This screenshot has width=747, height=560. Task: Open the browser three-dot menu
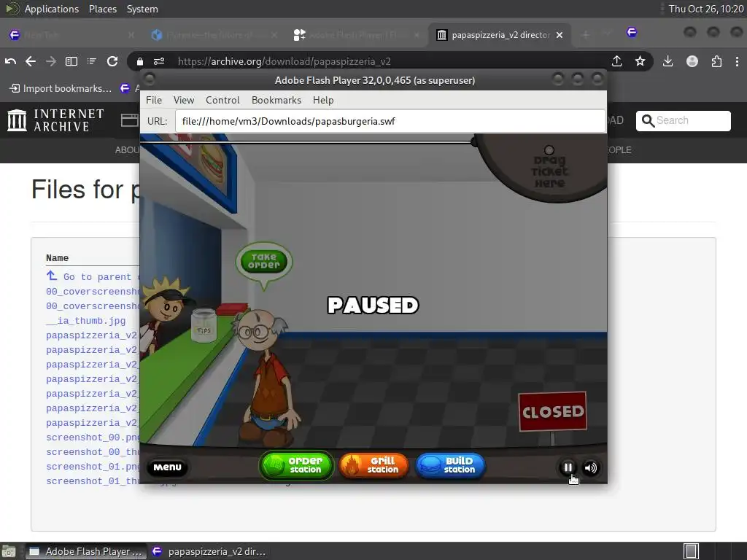737,61
